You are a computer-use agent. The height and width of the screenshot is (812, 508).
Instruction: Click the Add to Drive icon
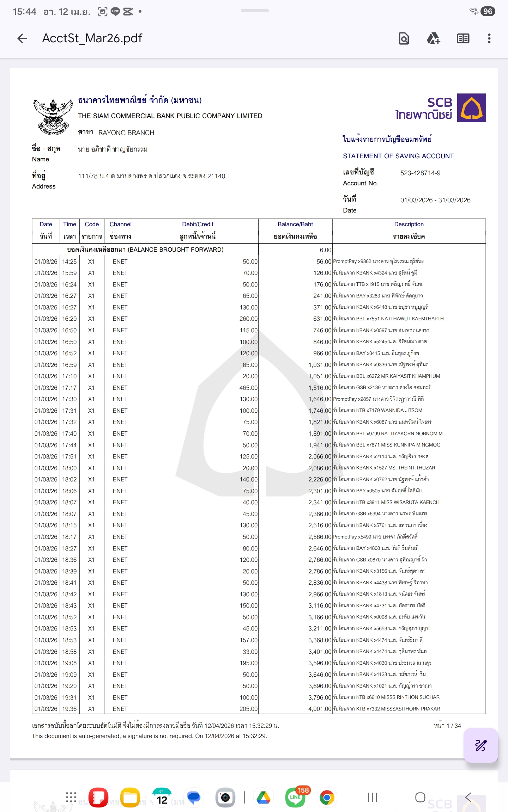tap(434, 38)
